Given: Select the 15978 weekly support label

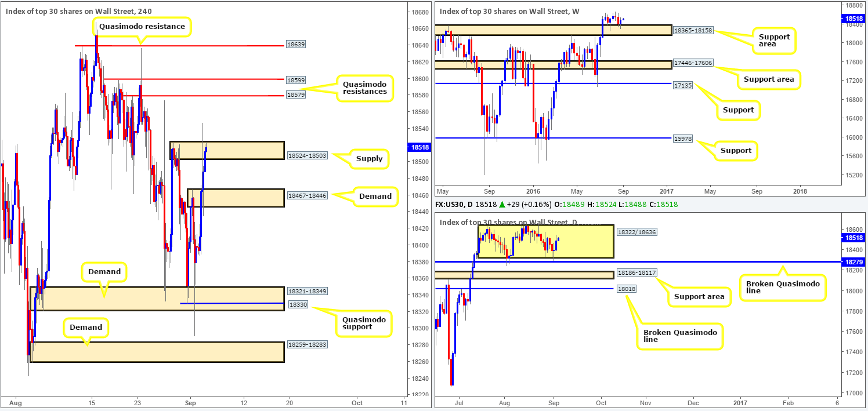Looking at the screenshot, I should click(682, 138).
